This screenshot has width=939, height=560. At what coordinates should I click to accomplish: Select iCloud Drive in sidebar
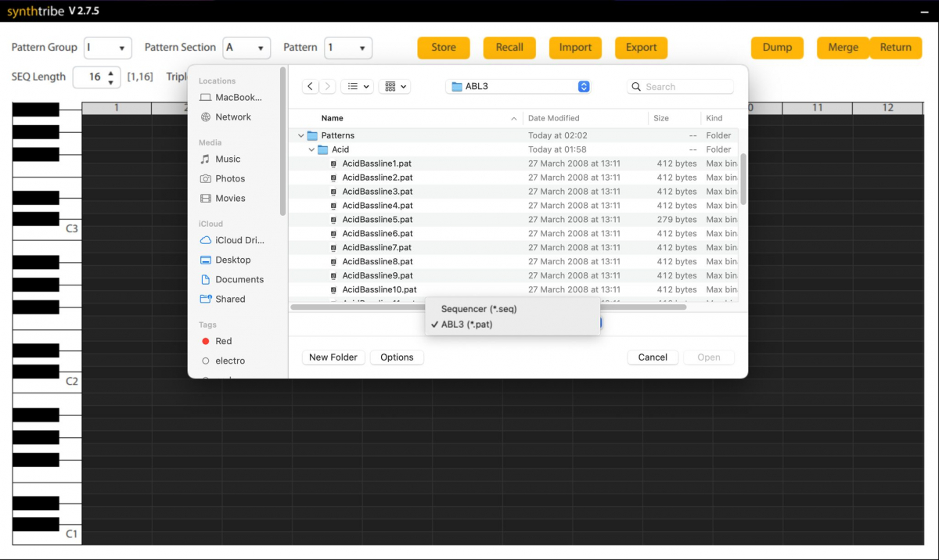[x=239, y=240]
